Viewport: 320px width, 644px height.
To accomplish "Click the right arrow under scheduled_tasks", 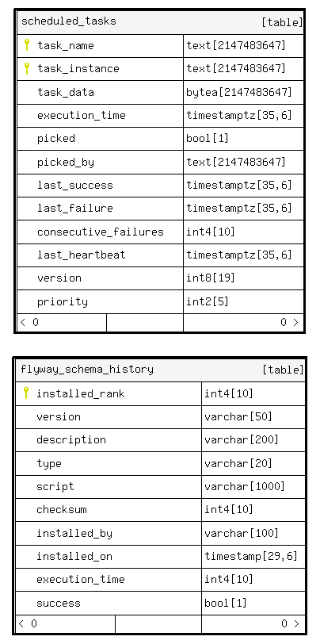I will point(295,323).
